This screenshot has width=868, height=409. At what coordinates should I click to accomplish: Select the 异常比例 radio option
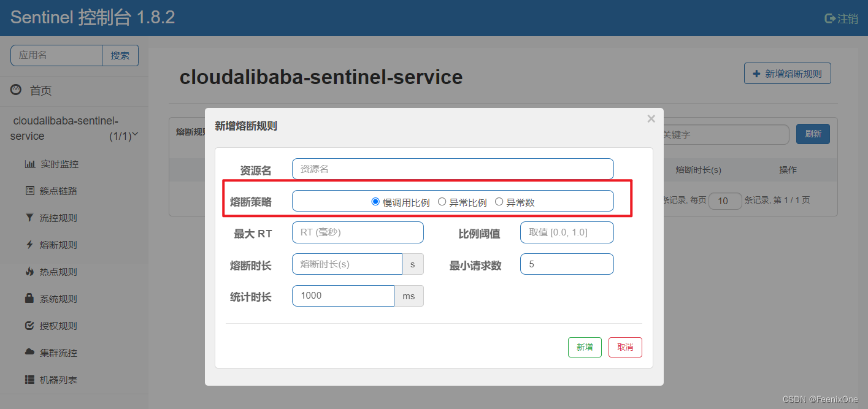tap(442, 202)
